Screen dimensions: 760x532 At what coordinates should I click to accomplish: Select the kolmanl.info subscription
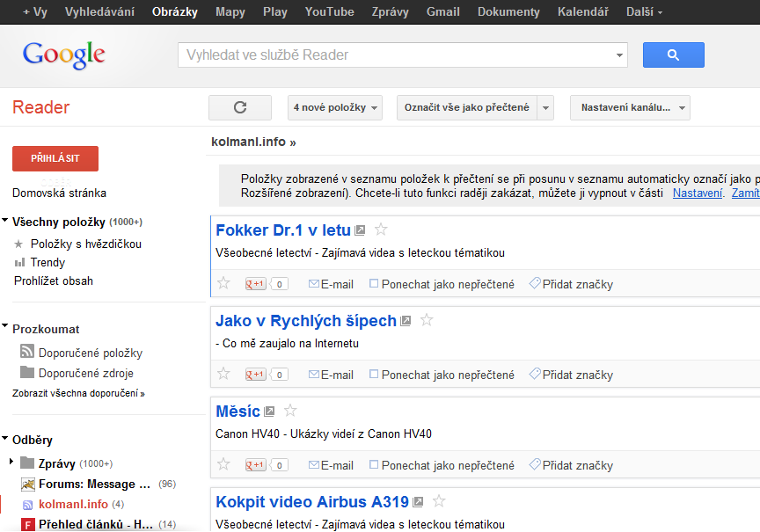(73, 504)
